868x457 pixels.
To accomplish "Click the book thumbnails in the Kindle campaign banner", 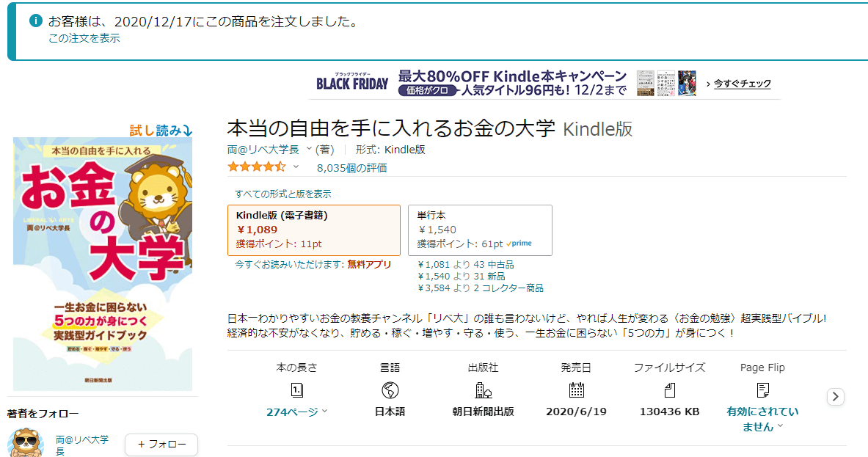I will [666, 83].
